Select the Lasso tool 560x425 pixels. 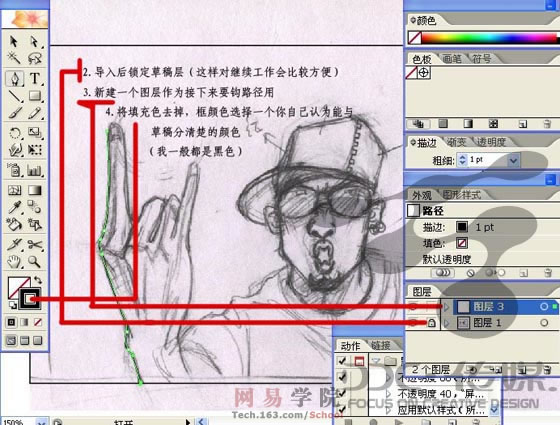pyautogui.click(x=35, y=58)
